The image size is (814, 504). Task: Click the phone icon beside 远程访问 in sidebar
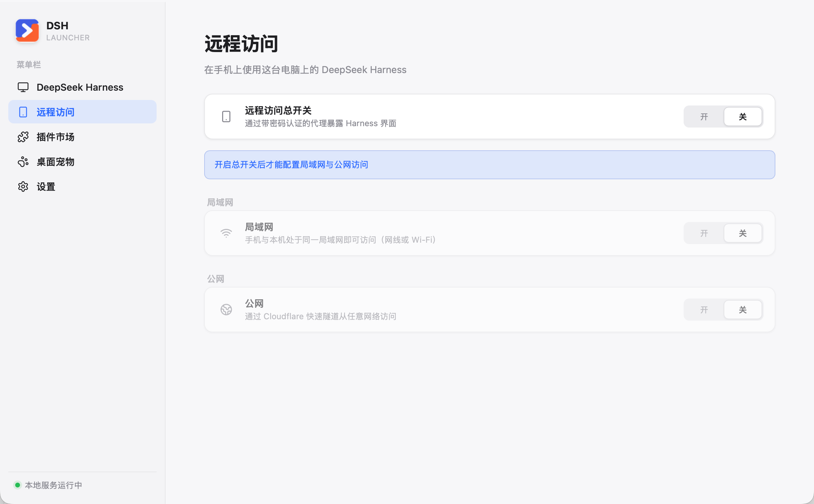23,112
